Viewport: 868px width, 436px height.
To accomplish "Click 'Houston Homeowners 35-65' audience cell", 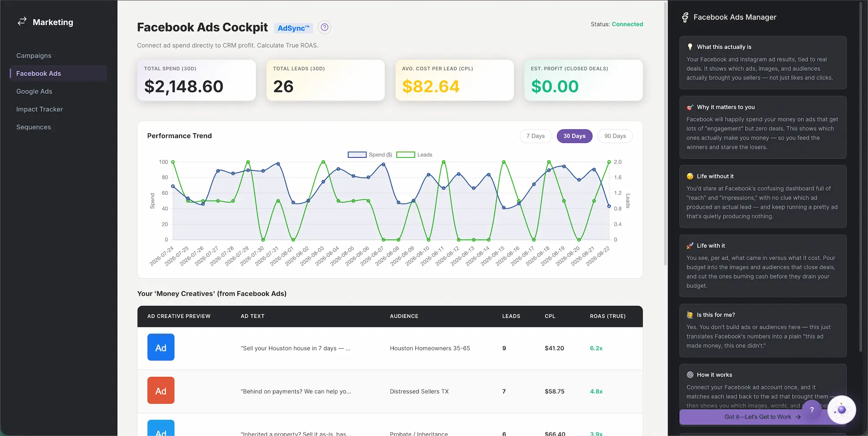I will click(x=430, y=348).
